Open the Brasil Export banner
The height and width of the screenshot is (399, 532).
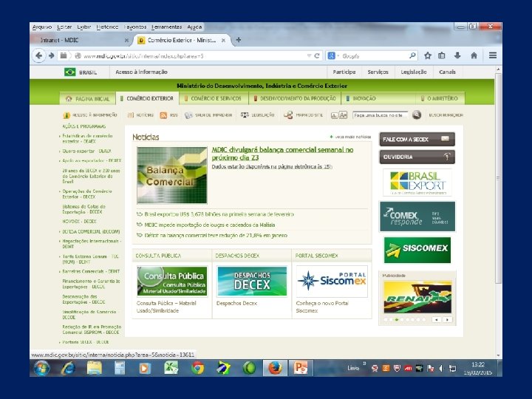tap(417, 183)
